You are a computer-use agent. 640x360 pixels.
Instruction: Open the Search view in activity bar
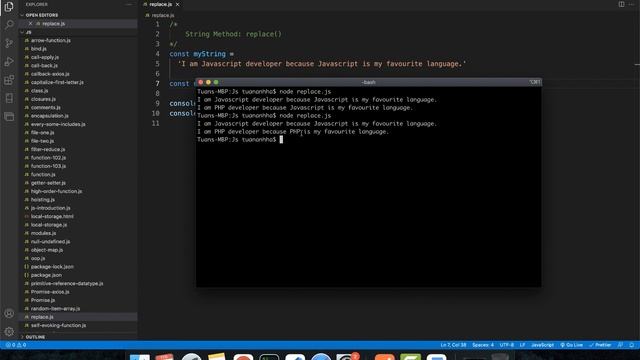[9, 25]
